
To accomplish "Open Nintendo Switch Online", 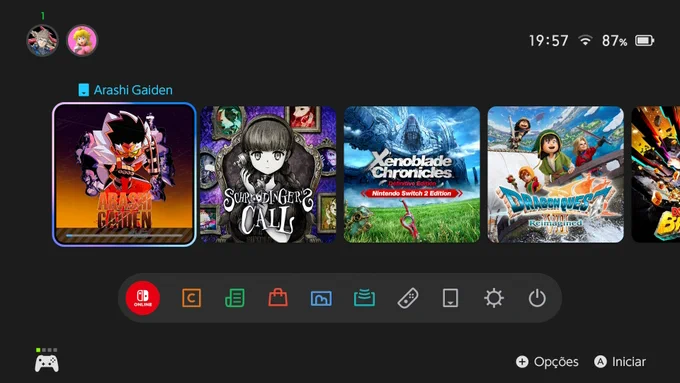I will pos(143,298).
